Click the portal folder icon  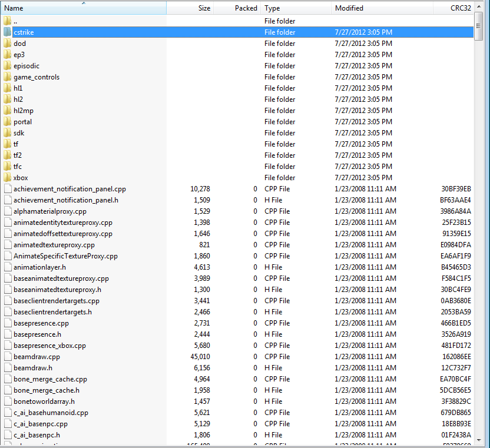click(8, 122)
